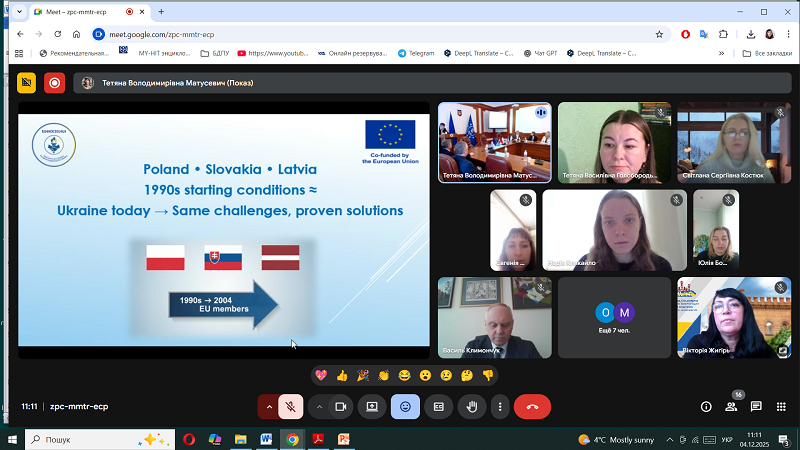Click the share screen (present) button

click(372, 407)
